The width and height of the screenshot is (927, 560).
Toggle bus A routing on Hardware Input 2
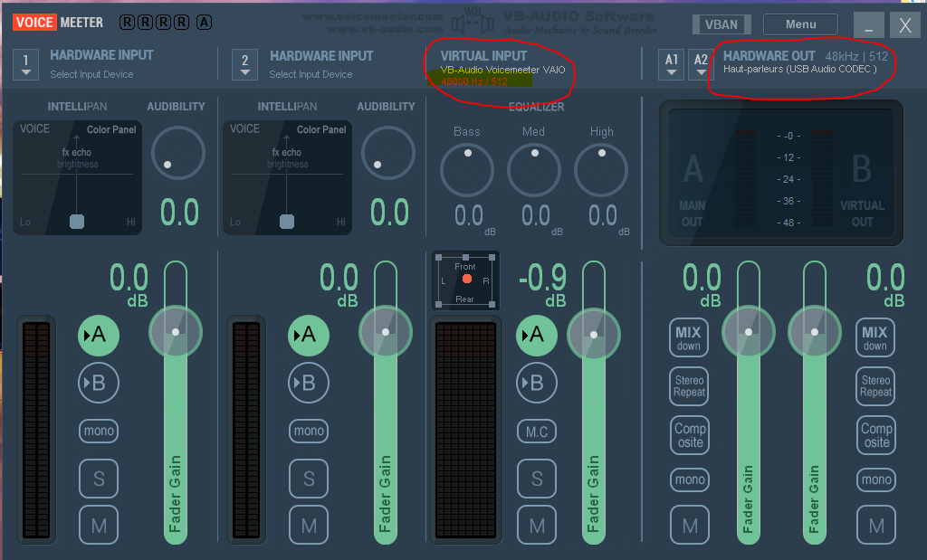[309, 336]
